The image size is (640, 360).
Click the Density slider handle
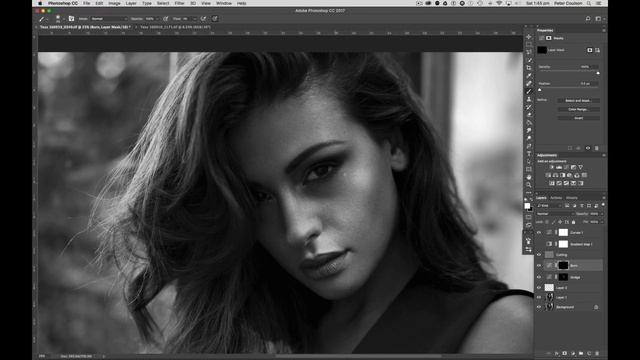pyautogui.click(x=598, y=73)
